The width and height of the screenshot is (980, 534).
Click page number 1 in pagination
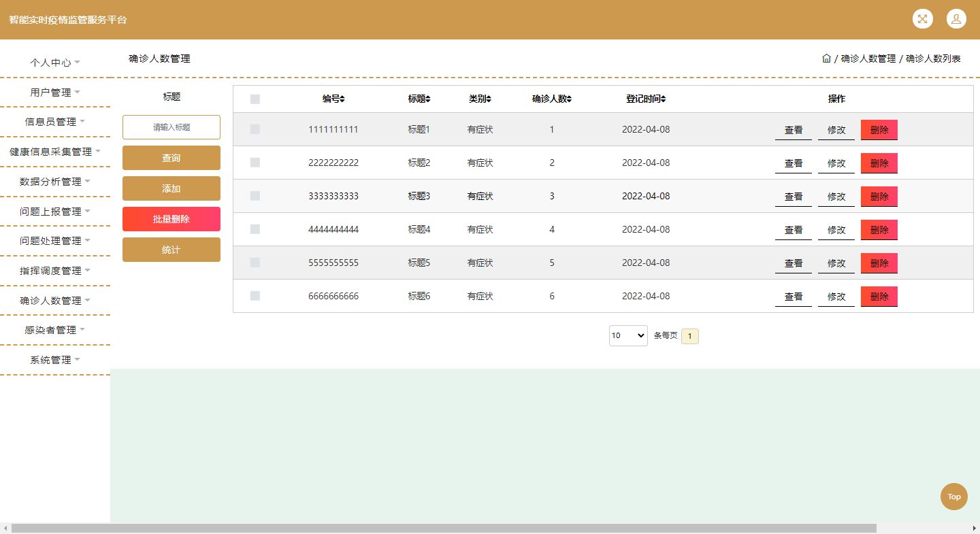point(690,336)
